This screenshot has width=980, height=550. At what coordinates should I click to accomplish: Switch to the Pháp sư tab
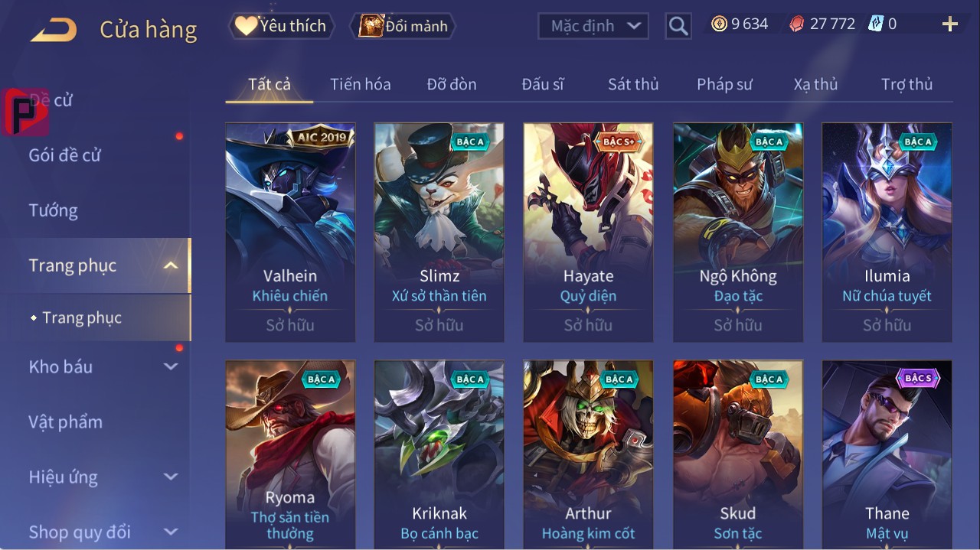click(724, 84)
